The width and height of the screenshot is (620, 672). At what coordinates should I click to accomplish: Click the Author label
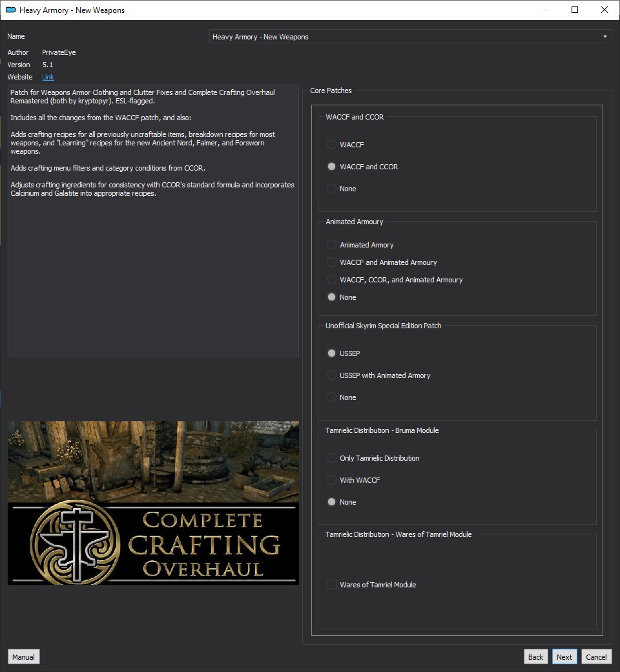tap(18, 52)
